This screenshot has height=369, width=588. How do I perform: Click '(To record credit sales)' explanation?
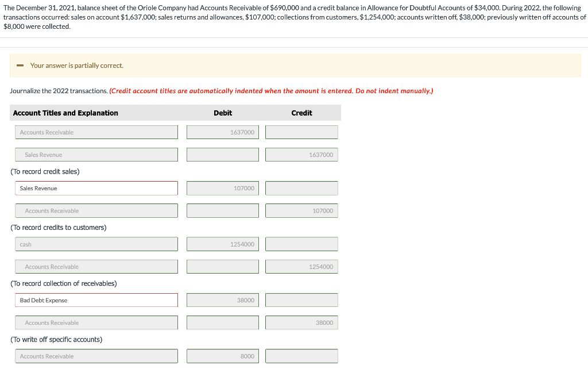click(x=45, y=171)
